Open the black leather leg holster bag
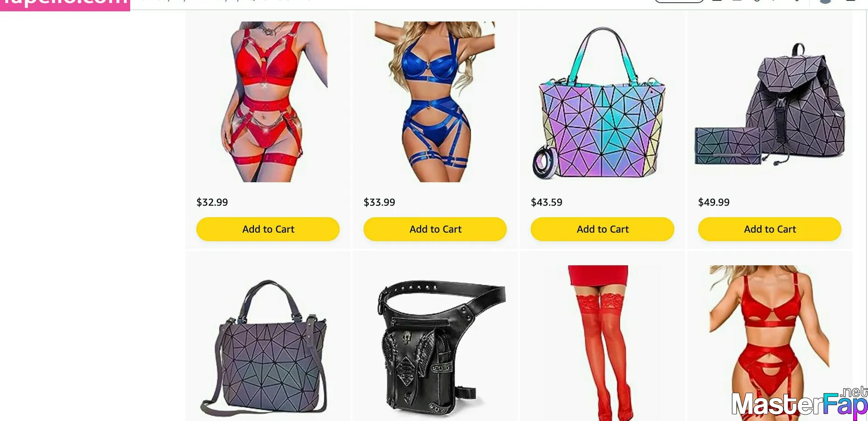 (x=441, y=347)
